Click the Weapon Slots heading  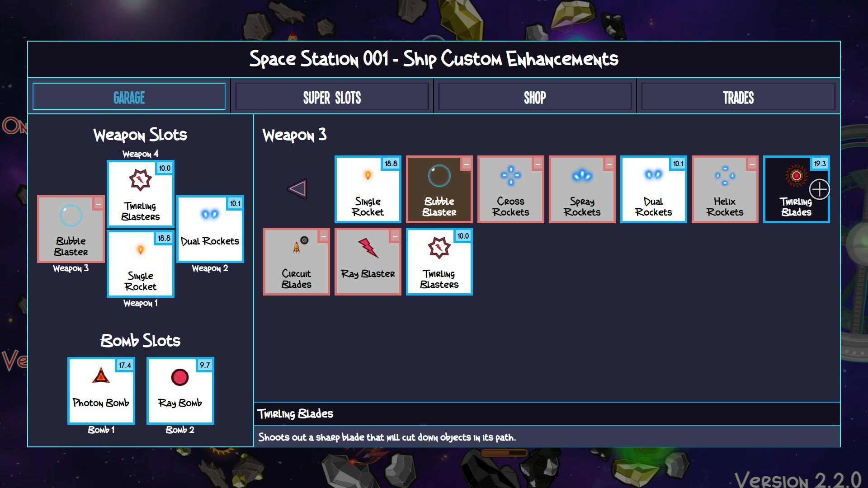[140, 135]
